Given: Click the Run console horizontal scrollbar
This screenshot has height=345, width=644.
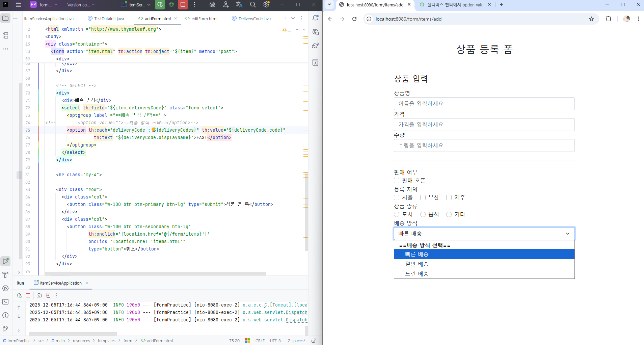Looking at the screenshot, I should coord(73,334).
